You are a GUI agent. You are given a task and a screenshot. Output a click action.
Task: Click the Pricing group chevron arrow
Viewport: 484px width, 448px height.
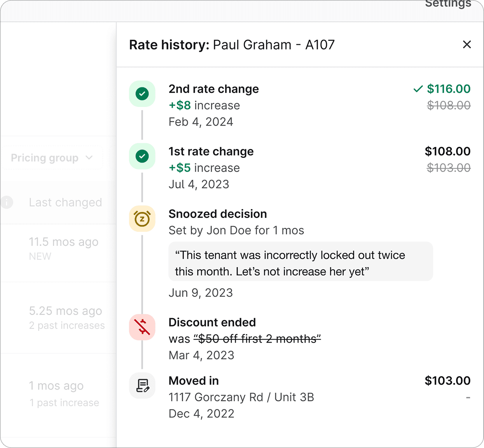coord(89,157)
